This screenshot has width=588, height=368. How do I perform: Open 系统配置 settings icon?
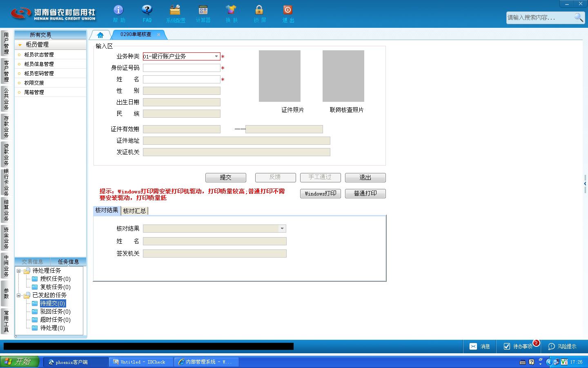coord(176,13)
